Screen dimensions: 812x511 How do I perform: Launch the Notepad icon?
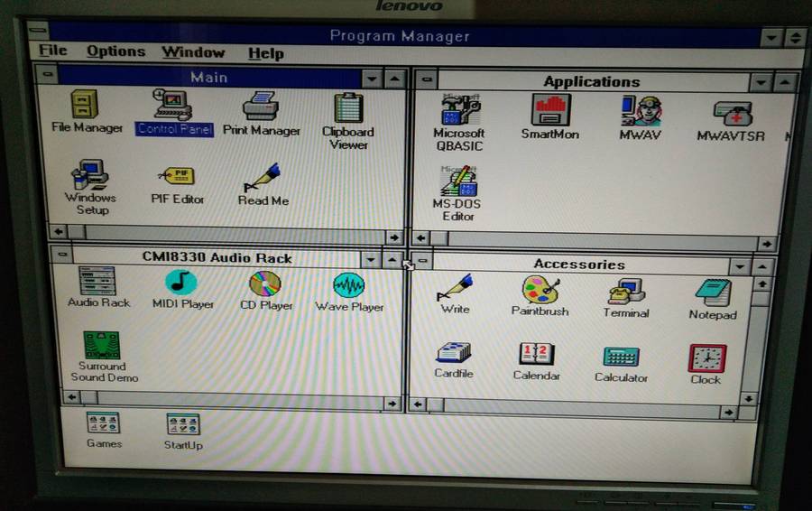coord(713,300)
